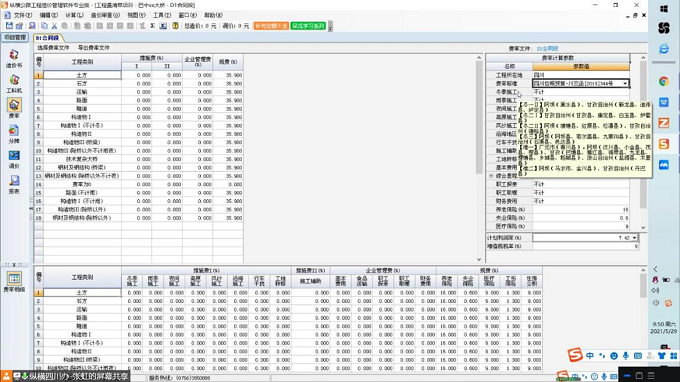Click the 养老保险 value cell
This screenshot has height=382, width=680.
[x=581, y=209]
